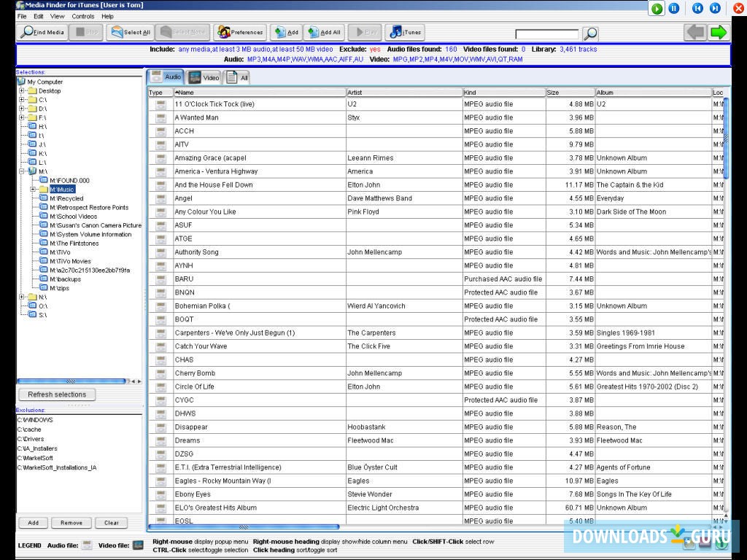Click the Select All toolbar button

(x=130, y=32)
